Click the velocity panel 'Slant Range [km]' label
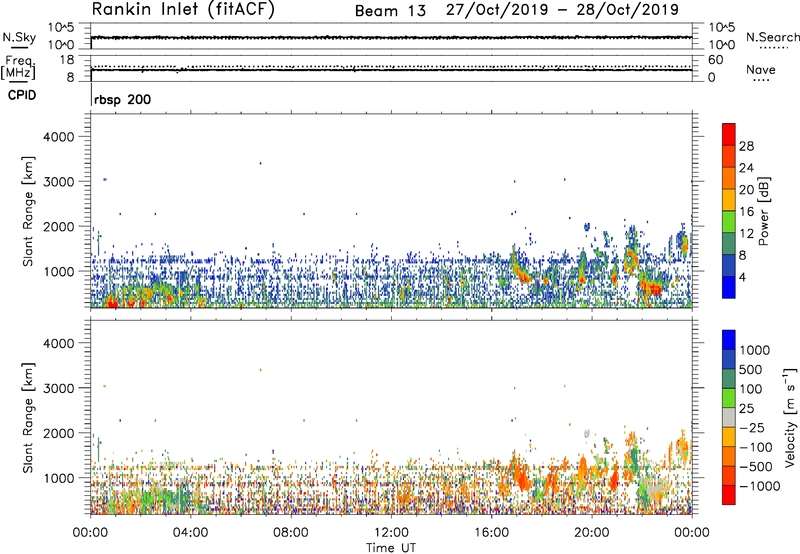Viewport: 800px width, 554px height. tap(28, 418)
